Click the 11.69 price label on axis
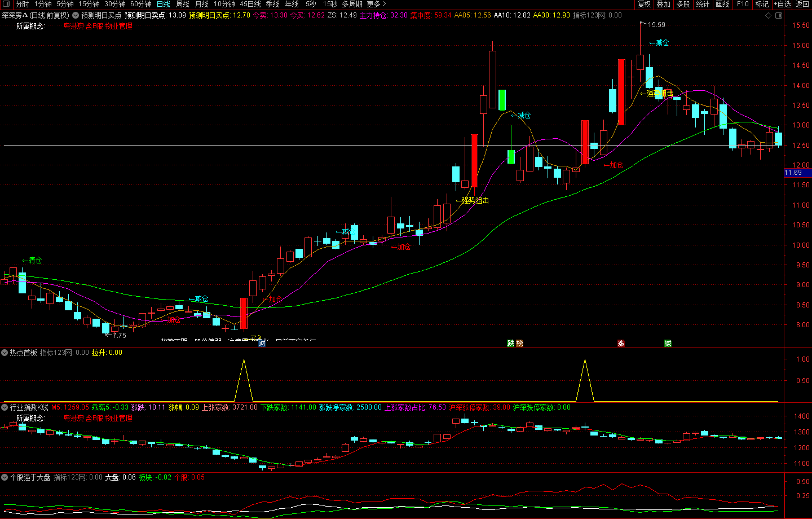812x519 pixels. tap(793, 173)
